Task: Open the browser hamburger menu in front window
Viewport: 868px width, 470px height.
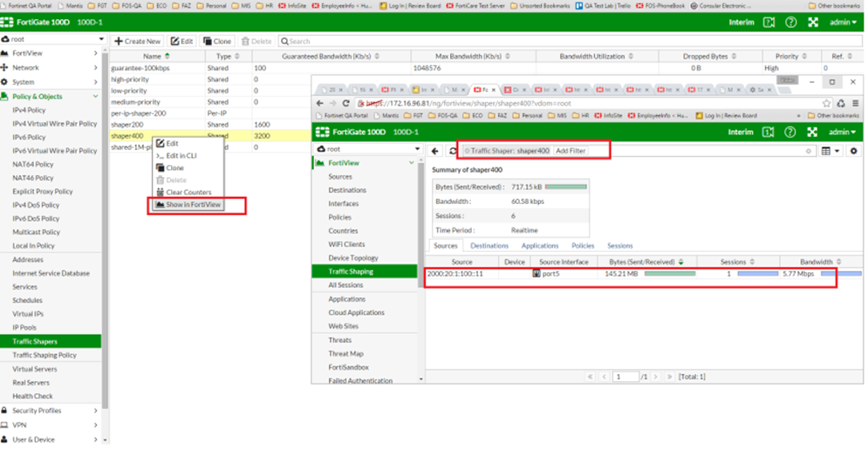Action: tap(855, 103)
